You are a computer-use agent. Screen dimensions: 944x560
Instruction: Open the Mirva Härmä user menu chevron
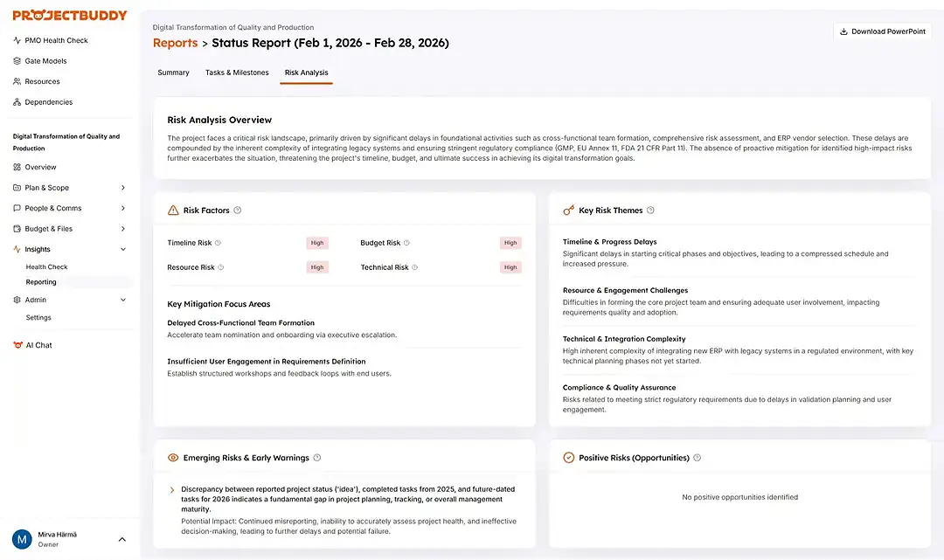[122, 539]
